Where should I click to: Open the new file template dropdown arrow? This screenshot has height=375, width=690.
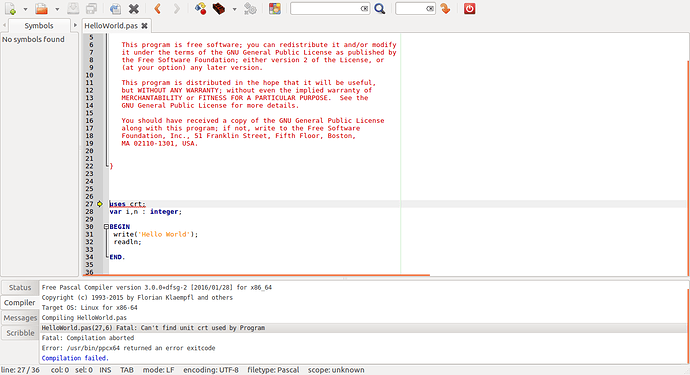click(x=25, y=9)
